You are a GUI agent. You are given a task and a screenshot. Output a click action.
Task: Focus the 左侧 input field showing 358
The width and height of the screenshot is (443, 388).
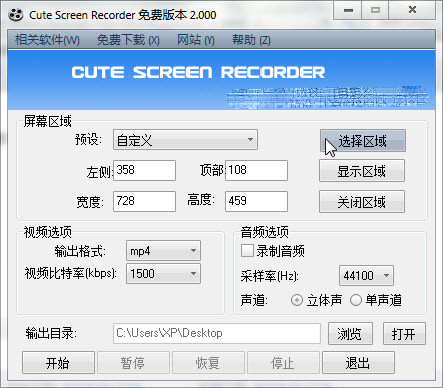coord(144,170)
